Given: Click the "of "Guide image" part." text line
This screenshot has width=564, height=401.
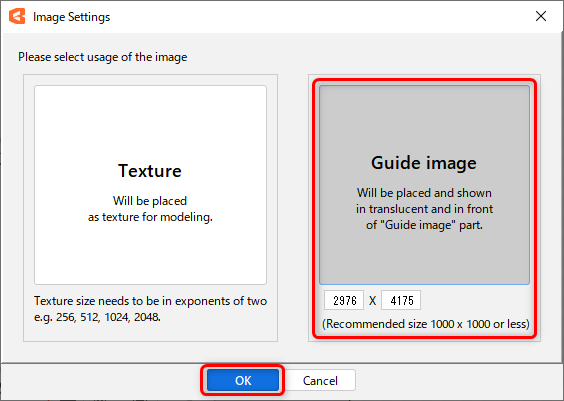Looking at the screenshot, I should (424, 225).
